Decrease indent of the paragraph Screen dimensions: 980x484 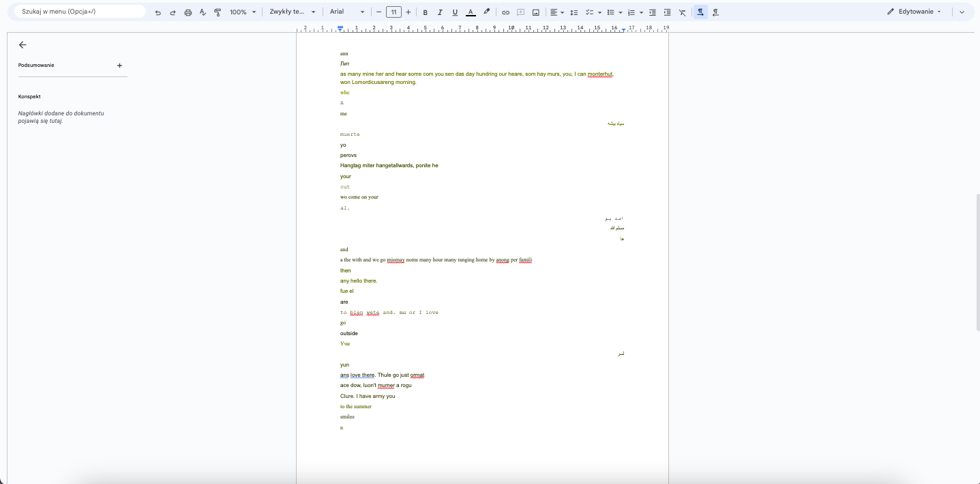[653, 12]
